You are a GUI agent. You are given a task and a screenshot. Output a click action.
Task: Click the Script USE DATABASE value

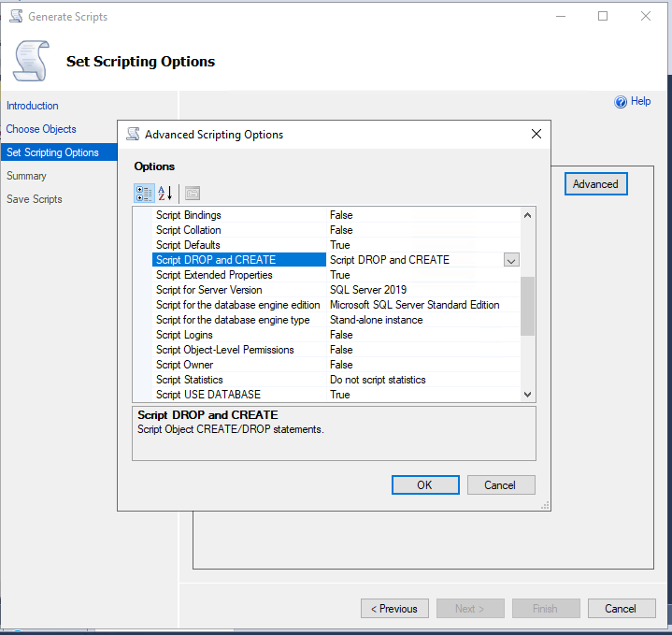click(x=340, y=395)
